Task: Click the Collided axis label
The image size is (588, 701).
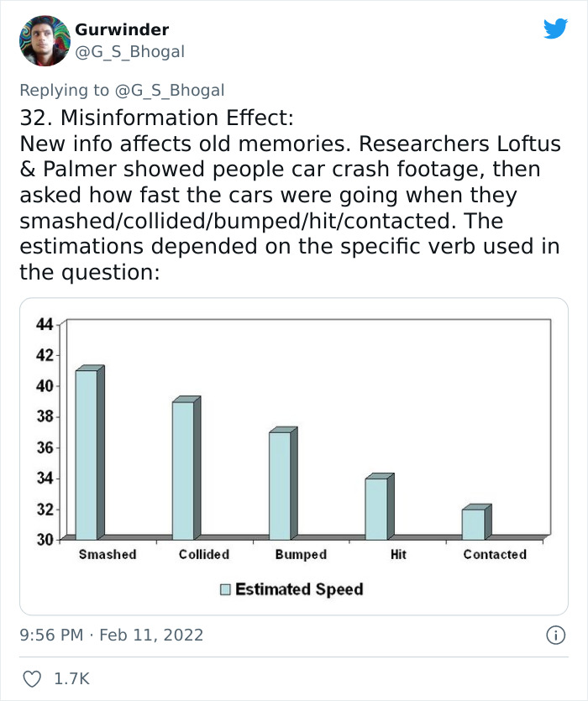Action: pyautogui.click(x=203, y=554)
